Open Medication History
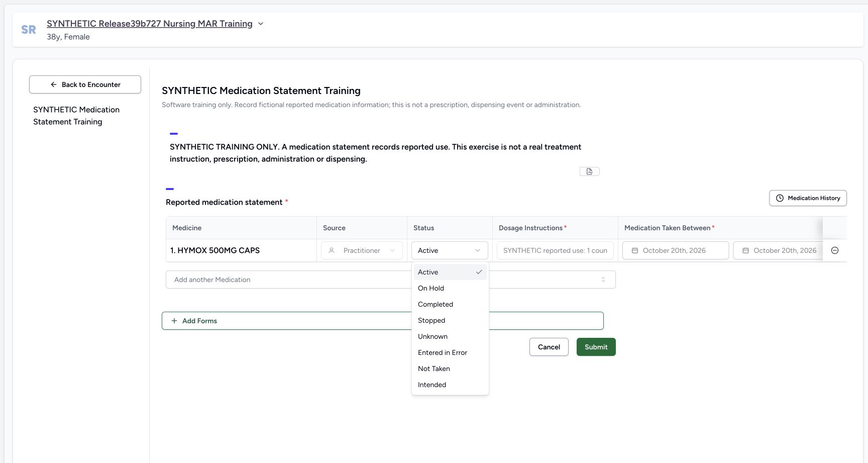This screenshot has height=463, width=868. 808,198
